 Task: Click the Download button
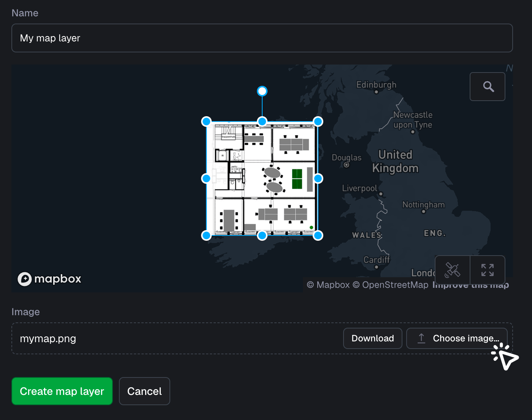(x=373, y=338)
